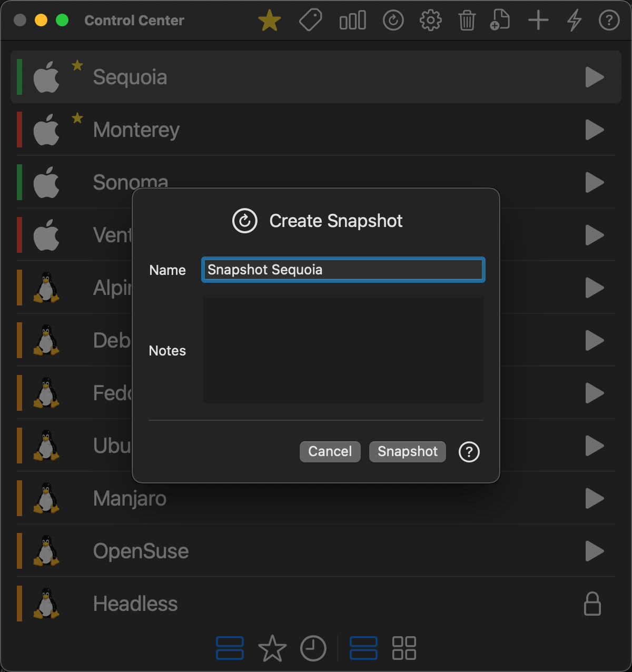
Task: Select the Monterey list row
Action: [316, 130]
